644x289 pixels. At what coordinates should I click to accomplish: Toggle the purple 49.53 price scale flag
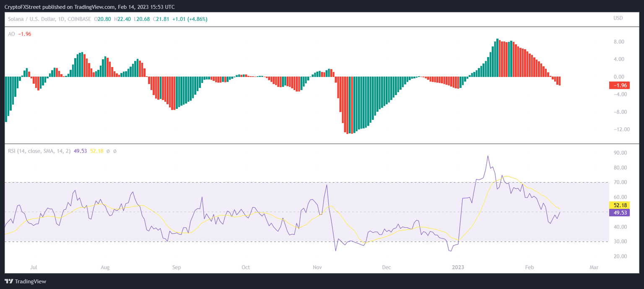(x=619, y=213)
